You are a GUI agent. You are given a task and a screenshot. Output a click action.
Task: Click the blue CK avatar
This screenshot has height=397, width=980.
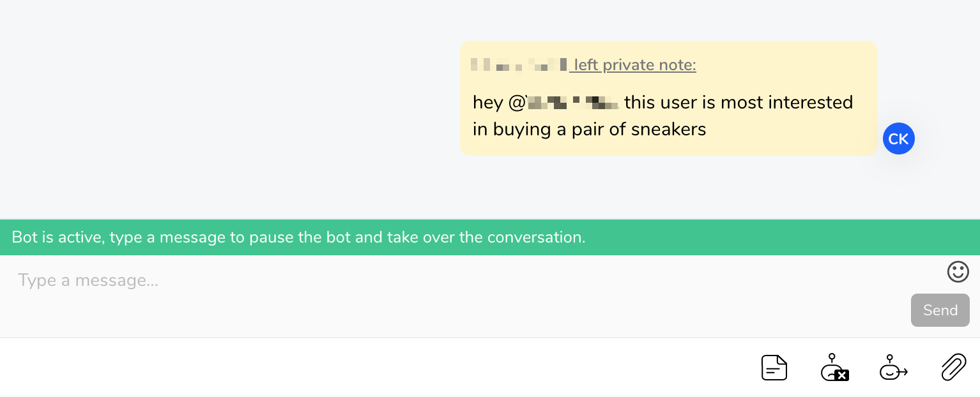[899, 139]
